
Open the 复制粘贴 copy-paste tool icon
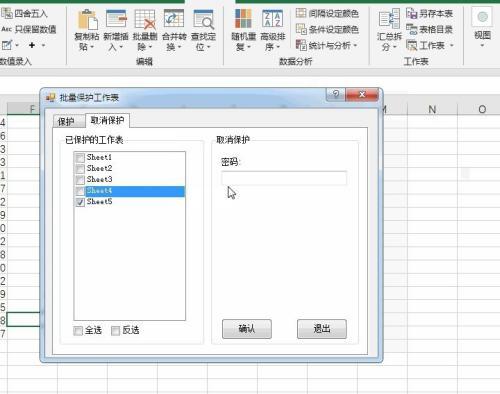pos(87,20)
